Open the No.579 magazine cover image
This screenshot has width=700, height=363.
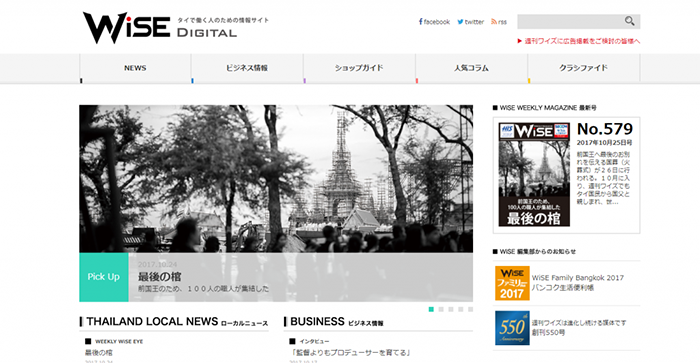[534, 175]
